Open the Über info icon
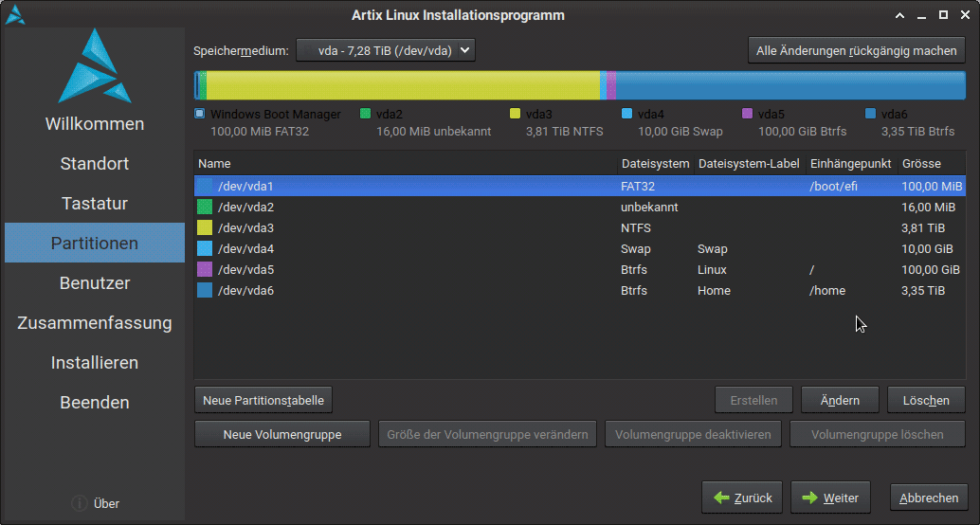980x525 pixels. (80, 503)
